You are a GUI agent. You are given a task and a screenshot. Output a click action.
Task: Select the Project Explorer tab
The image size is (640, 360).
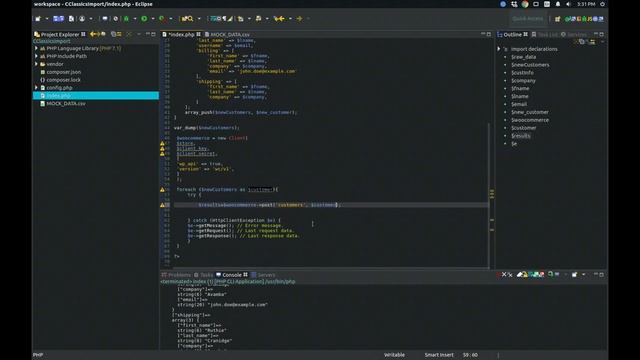click(x=60, y=34)
